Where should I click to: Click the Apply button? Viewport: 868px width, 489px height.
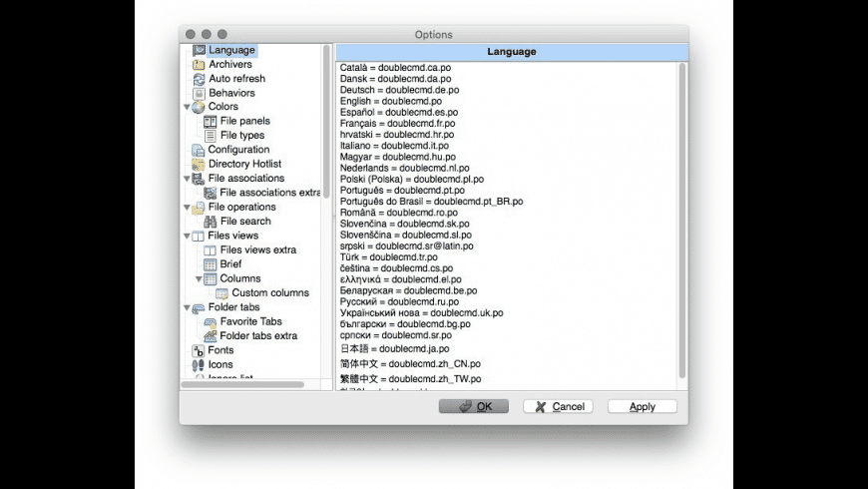tap(643, 406)
